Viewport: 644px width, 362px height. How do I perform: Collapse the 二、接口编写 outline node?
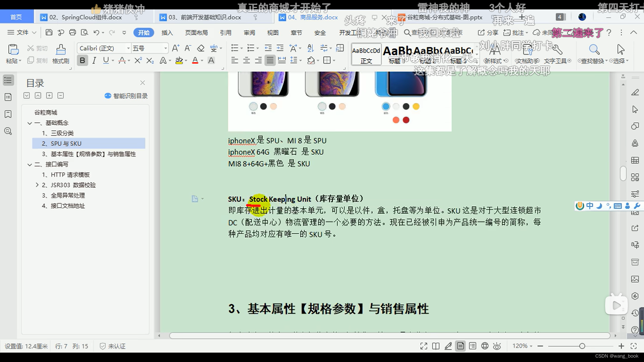pyautogui.click(x=30, y=165)
